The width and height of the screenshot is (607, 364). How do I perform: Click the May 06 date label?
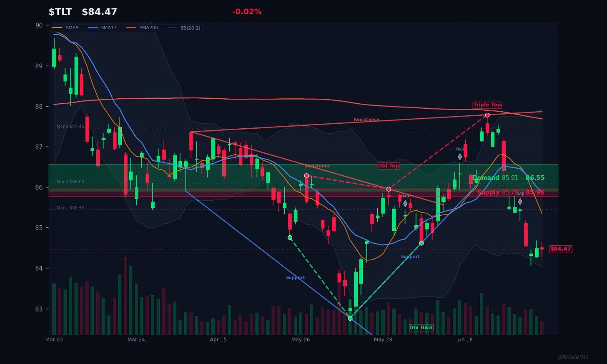pos(301,340)
